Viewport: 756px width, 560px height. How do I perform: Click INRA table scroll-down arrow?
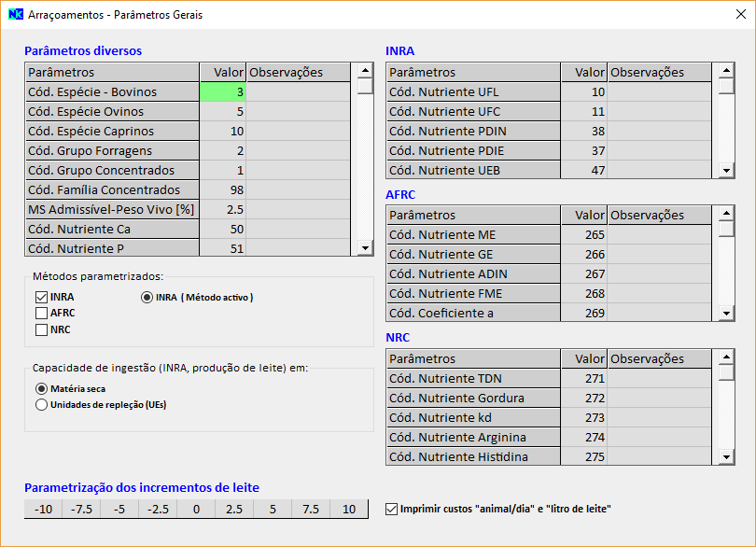[726, 171]
